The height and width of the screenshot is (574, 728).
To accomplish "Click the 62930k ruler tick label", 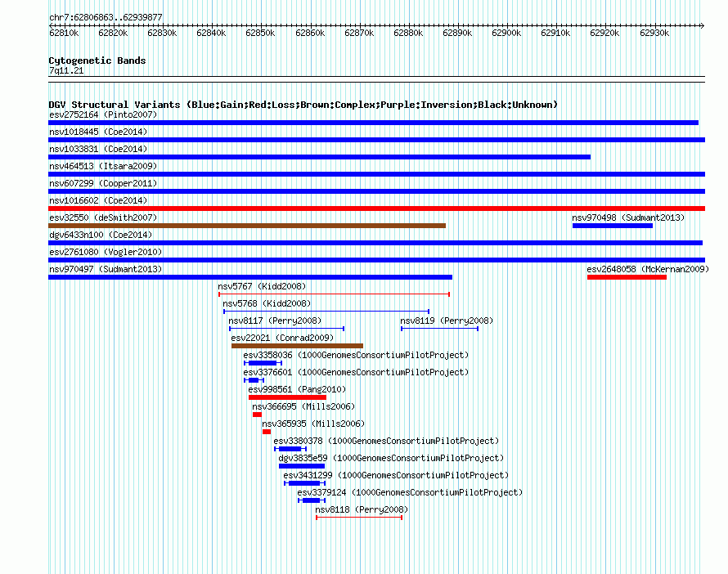I will pos(654,33).
